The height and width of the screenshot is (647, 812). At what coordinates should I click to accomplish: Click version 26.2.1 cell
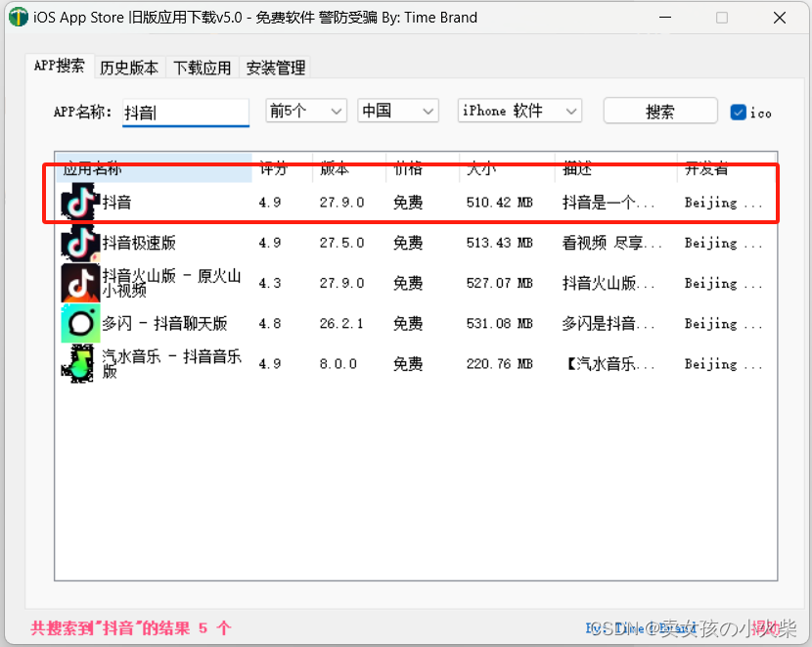pyautogui.click(x=341, y=323)
